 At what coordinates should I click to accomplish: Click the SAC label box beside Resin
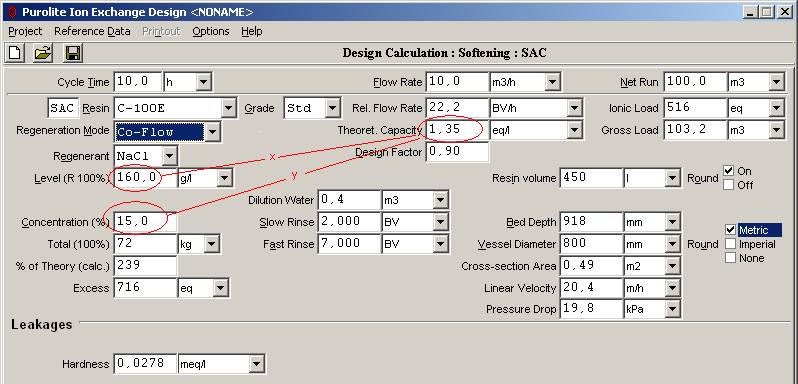coord(63,108)
